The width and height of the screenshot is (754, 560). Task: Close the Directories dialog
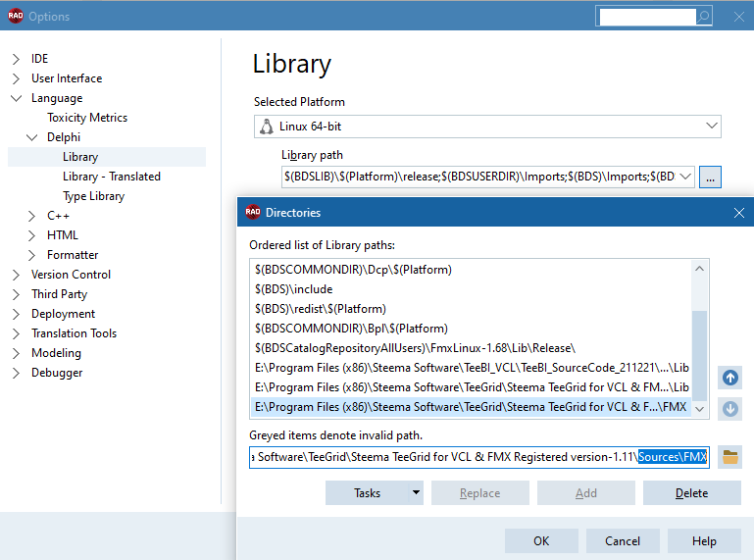point(739,212)
